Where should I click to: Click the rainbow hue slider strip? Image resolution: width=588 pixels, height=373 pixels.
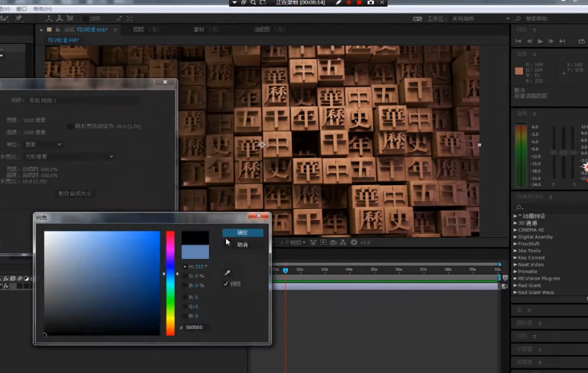coord(170,283)
